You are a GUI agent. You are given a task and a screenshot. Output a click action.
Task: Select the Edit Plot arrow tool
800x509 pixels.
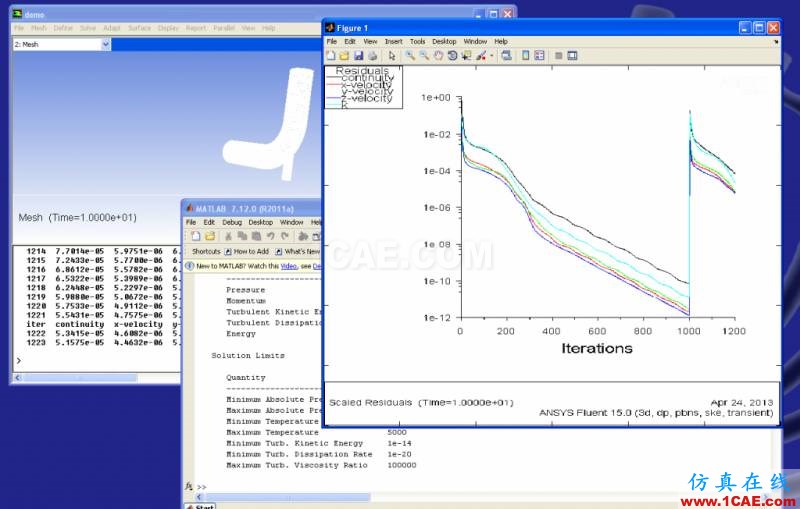392,56
